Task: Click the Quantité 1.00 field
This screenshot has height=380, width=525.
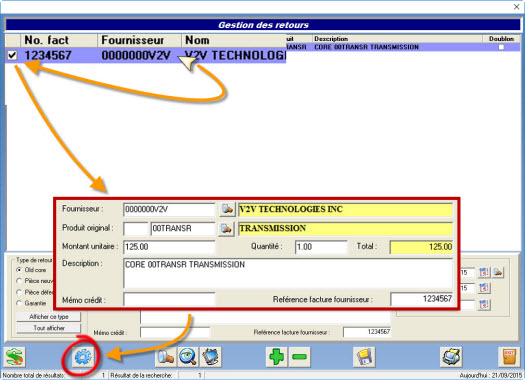Action: 321,247
